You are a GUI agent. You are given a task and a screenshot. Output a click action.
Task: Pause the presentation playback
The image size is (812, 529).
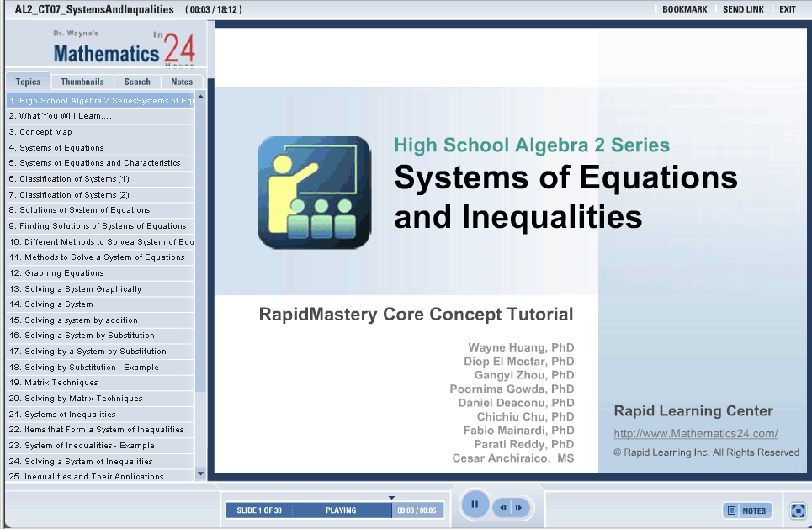click(x=475, y=505)
